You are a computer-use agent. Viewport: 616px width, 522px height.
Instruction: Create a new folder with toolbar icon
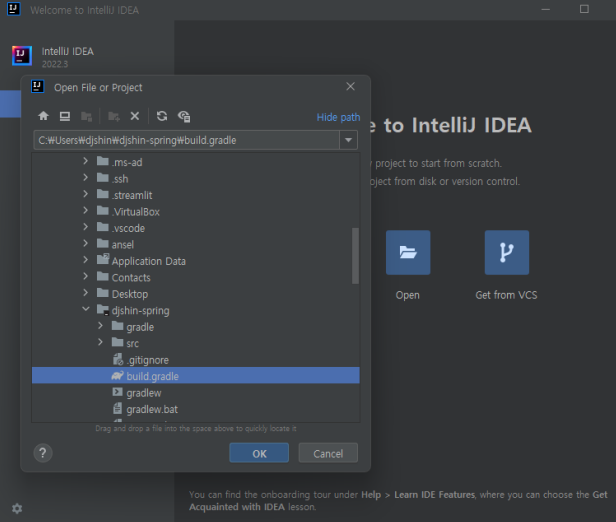pyautogui.click(x=114, y=116)
